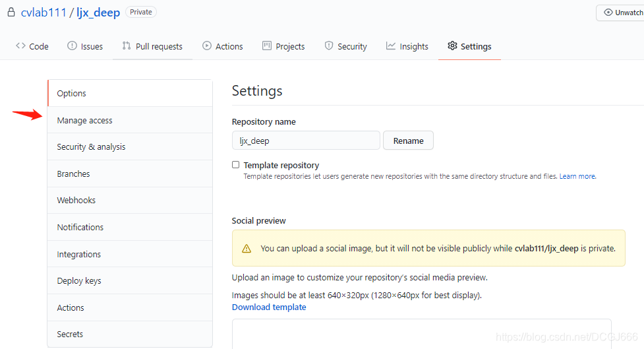Screen dimensions: 644x349
Task: Open the Branches settings section
Action: click(x=73, y=174)
